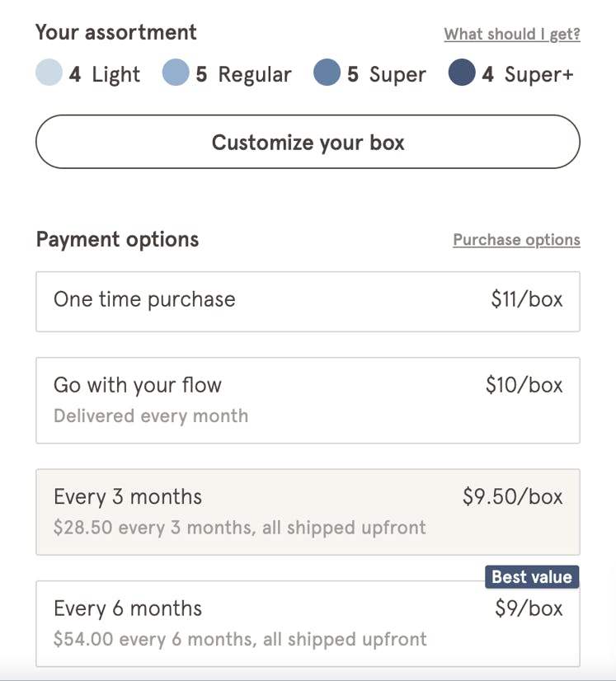Screen dimensions: 616x681
Task: Click the $9.50/box price label
Action: point(513,497)
